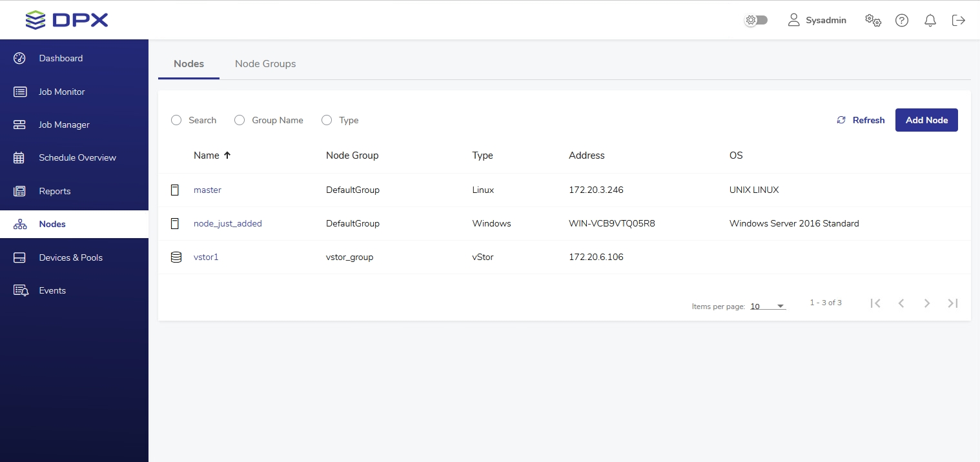Viewport: 980px width, 462px height.
Task: Open the Events notification icon in sidebar
Action: click(21, 290)
